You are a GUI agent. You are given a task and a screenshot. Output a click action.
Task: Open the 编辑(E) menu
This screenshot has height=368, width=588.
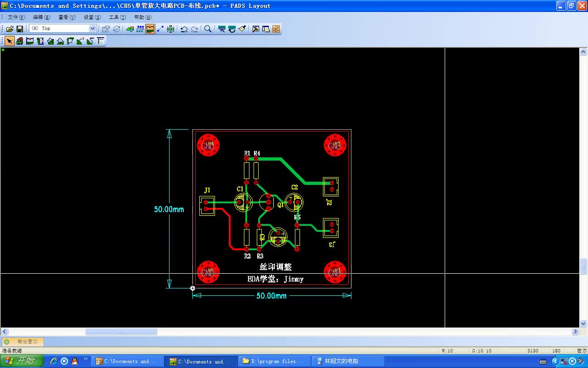(42, 17)
